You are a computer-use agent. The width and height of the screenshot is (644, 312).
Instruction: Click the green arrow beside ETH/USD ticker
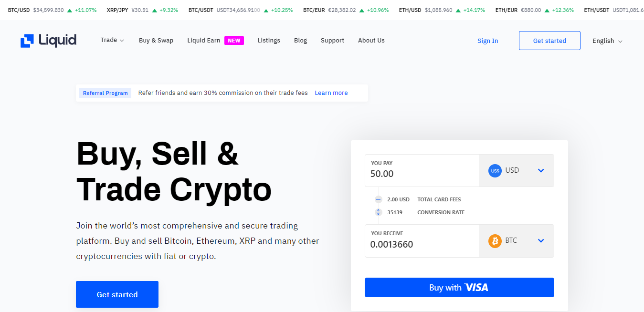pyautogui.click(x=458, y=10)
